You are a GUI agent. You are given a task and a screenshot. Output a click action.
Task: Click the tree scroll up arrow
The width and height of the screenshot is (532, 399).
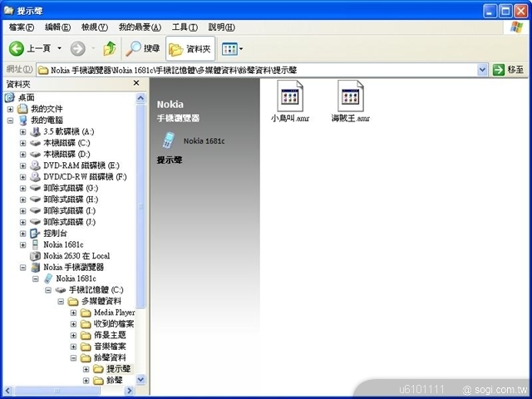(140, 98)
